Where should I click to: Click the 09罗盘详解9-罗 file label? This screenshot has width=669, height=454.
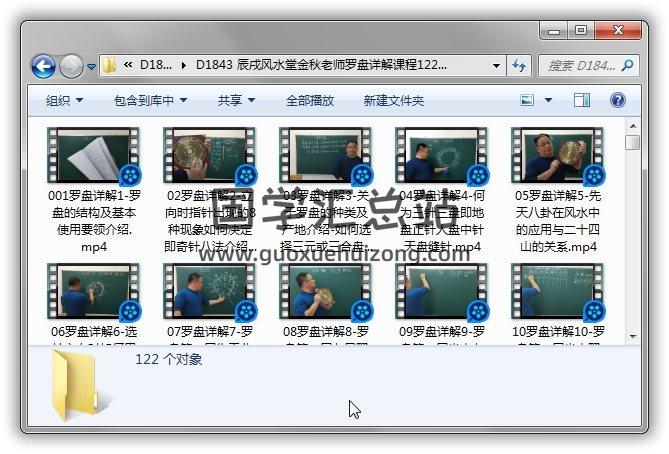(x=442, y=332)
